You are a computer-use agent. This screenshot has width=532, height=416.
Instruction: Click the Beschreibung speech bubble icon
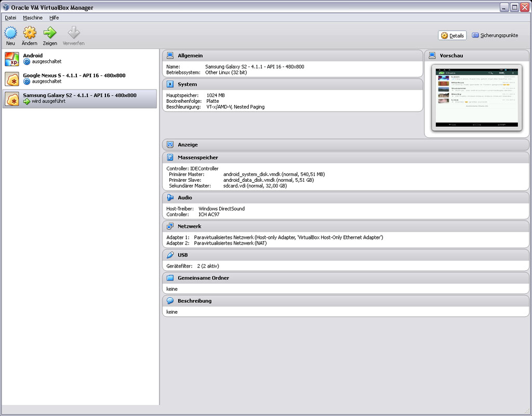tap(170, 301)
